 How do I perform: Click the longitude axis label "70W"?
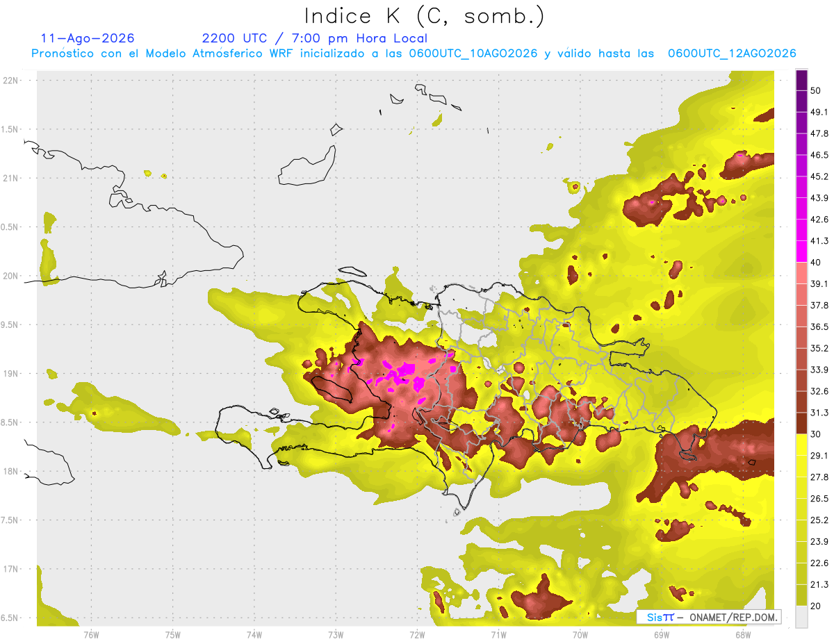pos(580,635)
